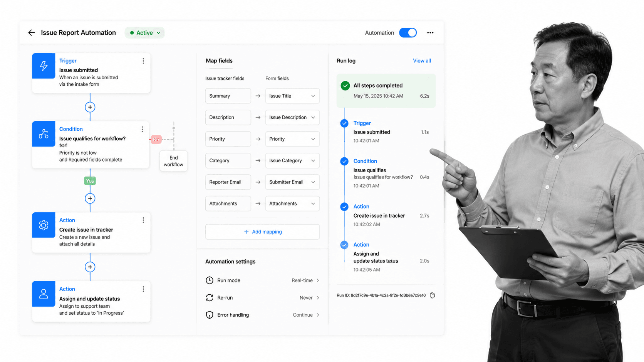Expand the Re-run Never setting
Image resolution: width=644 pixels, height=362 pixels.
(x=310, y=298)
